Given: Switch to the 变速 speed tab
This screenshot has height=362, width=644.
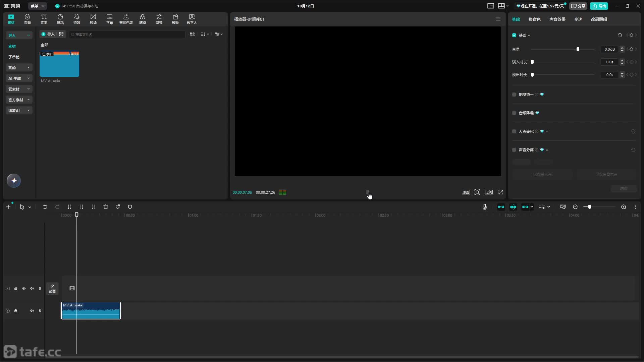Looking at the screenshot, I should 578,19.
